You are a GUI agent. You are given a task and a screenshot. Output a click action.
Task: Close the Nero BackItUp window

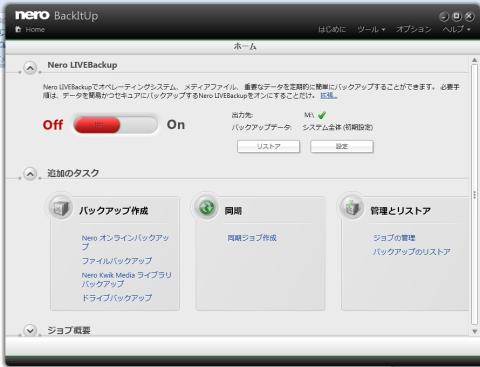tap(469, 16)
